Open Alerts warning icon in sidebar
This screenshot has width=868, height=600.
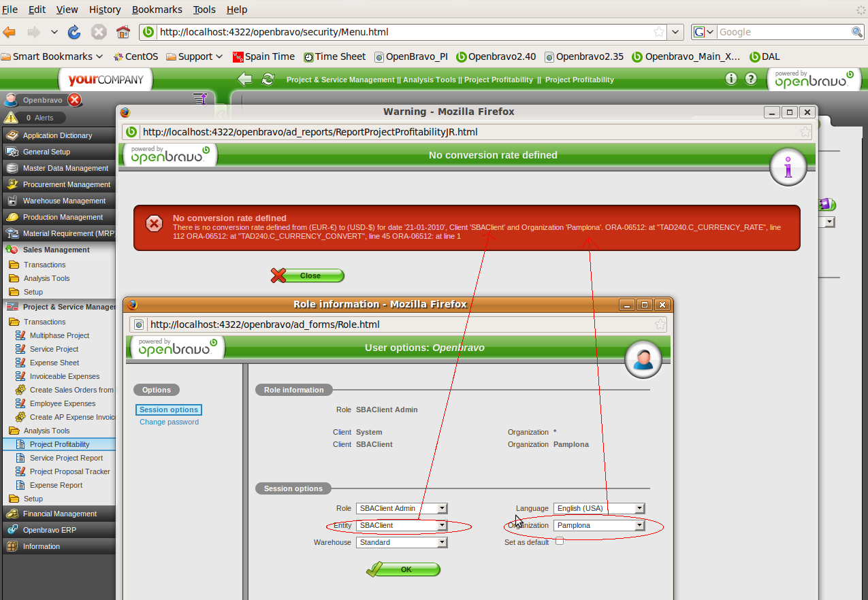[x=10, y=118]
